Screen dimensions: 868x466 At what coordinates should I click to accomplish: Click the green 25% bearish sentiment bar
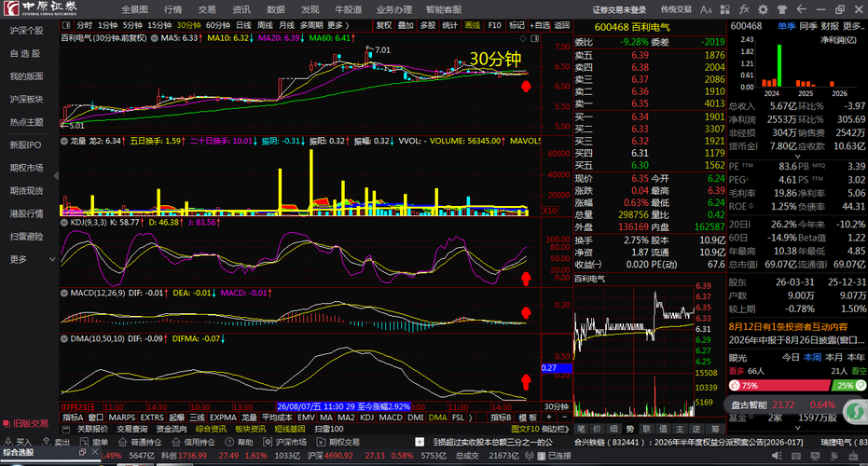(849, 385)
